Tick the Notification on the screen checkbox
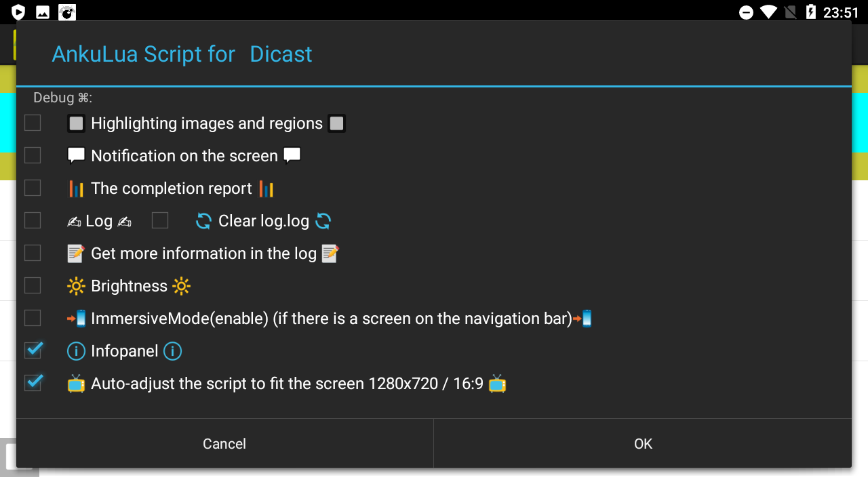The image size is (868, 488). coord(33,155)
